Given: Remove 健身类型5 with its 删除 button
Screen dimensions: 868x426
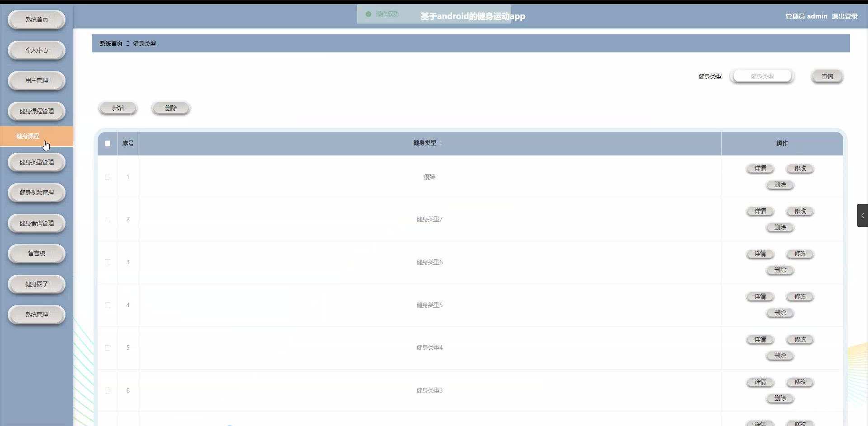Looking at the screenshot, I should pyautogui.click(x=780, y=313).
